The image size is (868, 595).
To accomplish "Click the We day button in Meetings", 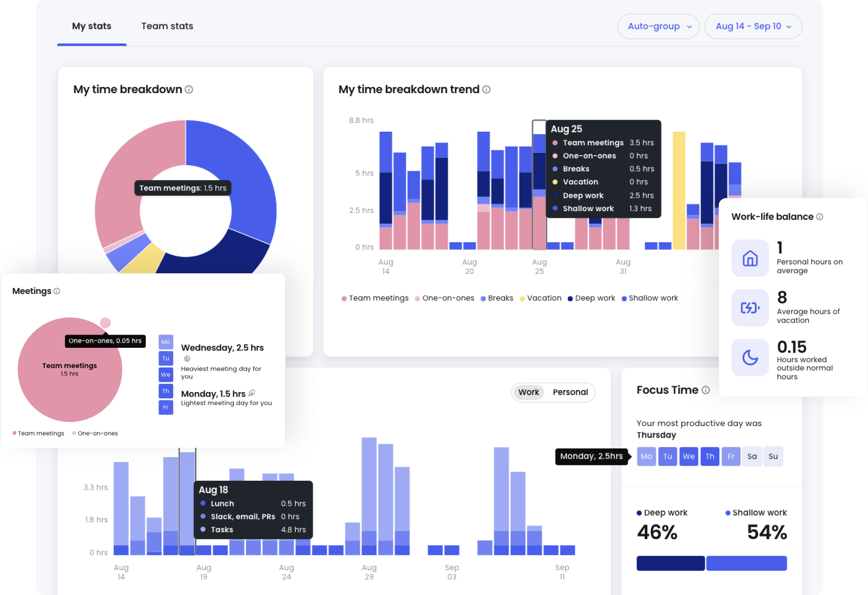I will tap(166, 375).
